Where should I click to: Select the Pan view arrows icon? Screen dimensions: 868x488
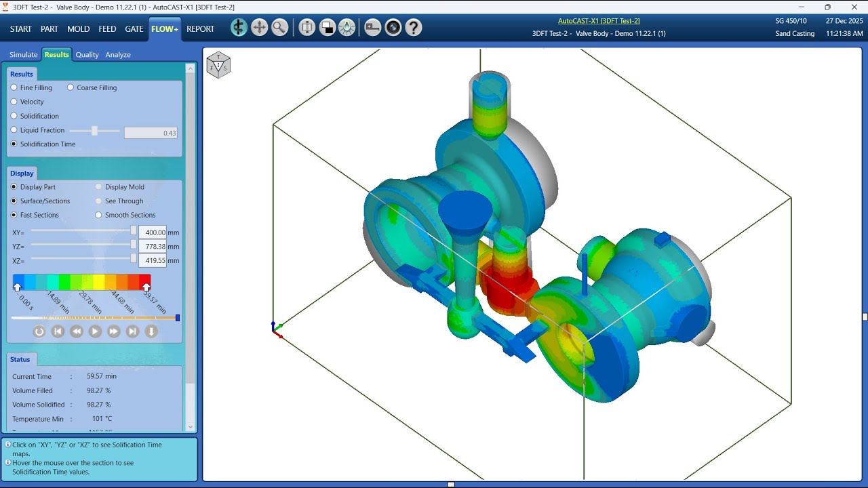(259, 28)
